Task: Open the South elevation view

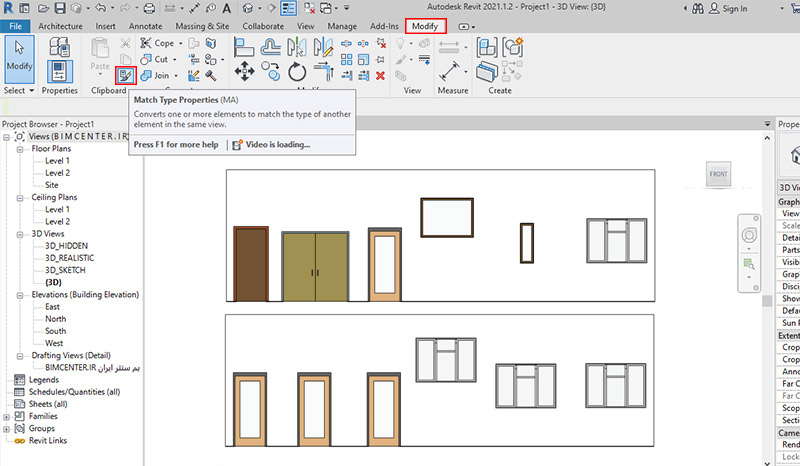Action: click(56, 331)
